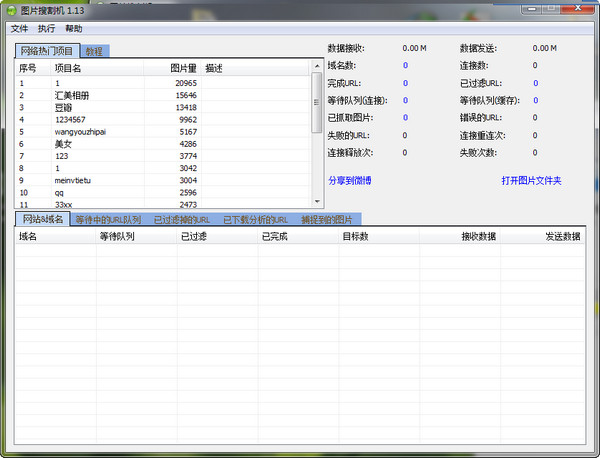The image size is (600, 458).
Task: Sort by the 图片量 column header
Action: [x=172, y=68]
